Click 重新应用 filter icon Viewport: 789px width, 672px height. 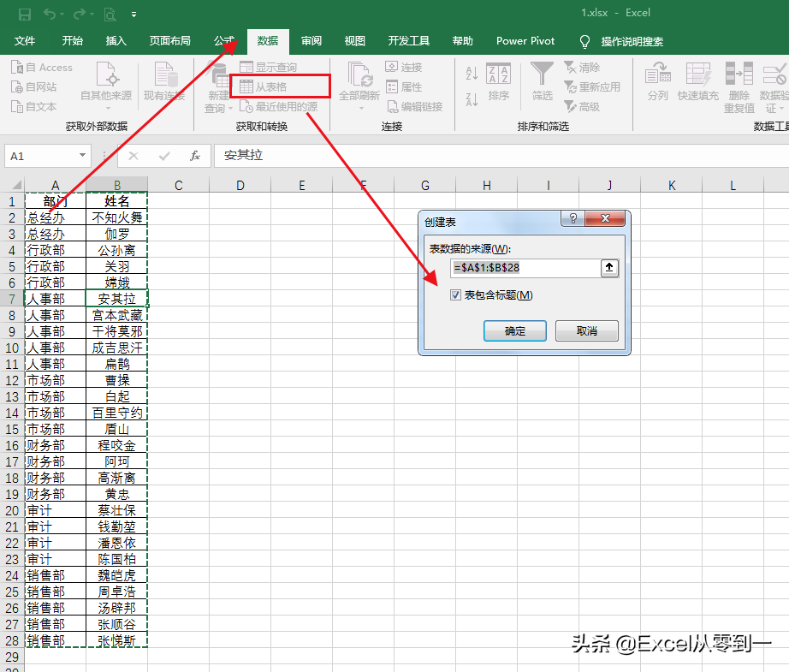pos(592,87)
